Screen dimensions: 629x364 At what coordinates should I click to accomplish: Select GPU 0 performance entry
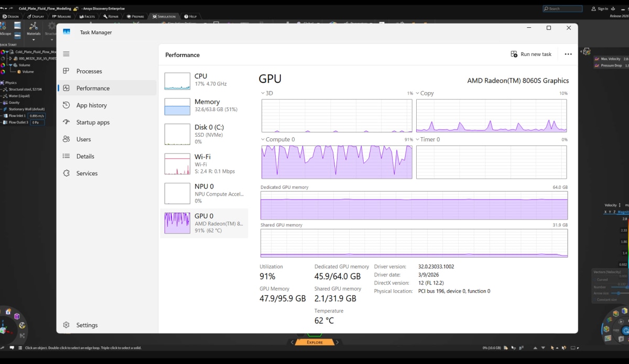click(204, 223)
